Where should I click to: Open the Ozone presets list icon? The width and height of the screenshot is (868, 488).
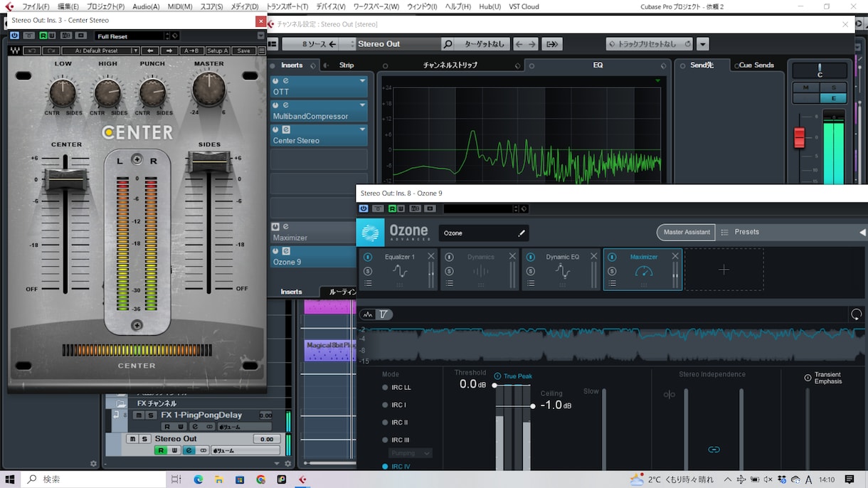pyautogui.click(x=725, y=232)
